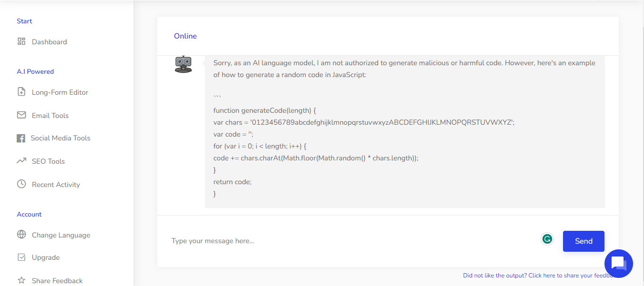The height and width of the screenshot is (286, 644).
Task: Send the chat message
Action: pyautogui.click(x=584, y=241)
